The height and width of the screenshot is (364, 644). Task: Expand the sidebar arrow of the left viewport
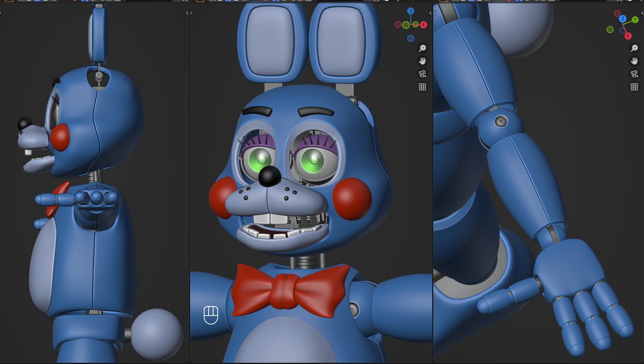pos(187,13)
